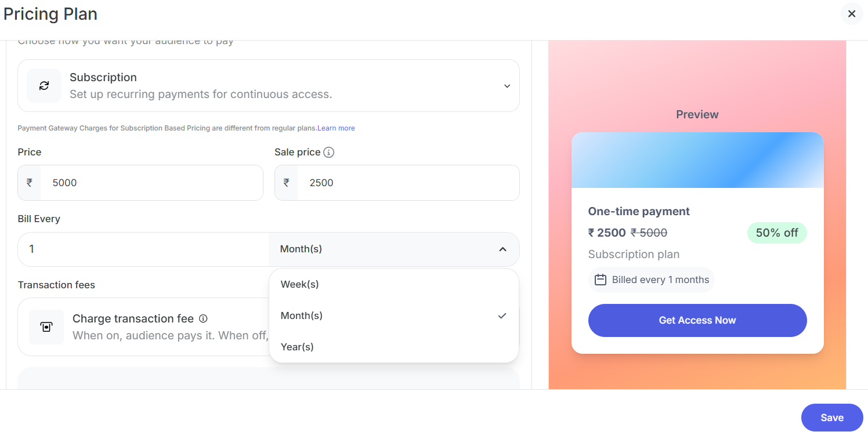Click the Charge transaction fee info icon
The height and width of the screenshot is (435, 868).
203,318
